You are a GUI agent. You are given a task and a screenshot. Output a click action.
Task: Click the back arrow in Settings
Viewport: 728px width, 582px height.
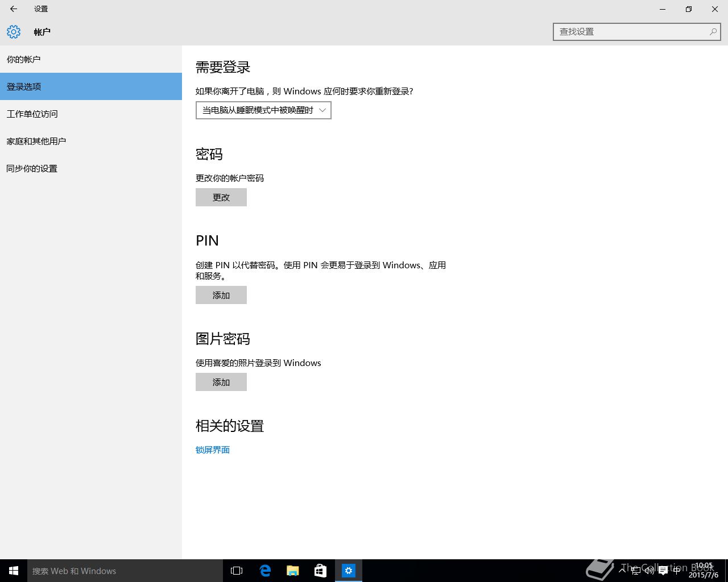pyautogui.click(x=14, y=9)
